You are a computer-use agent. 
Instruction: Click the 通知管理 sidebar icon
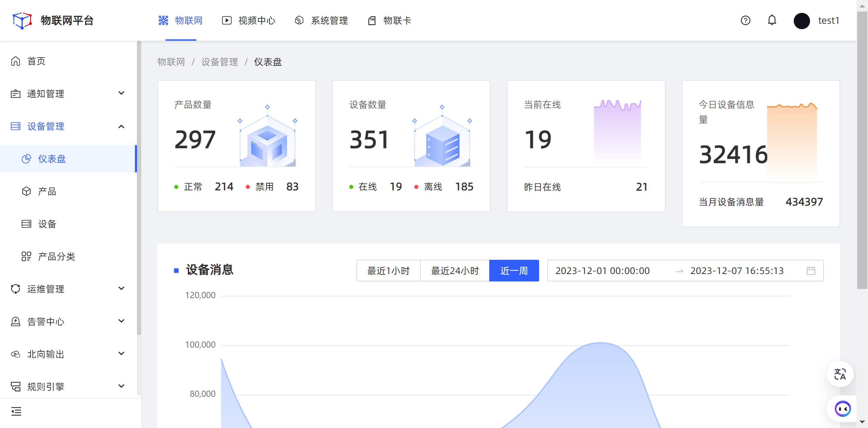16,94
